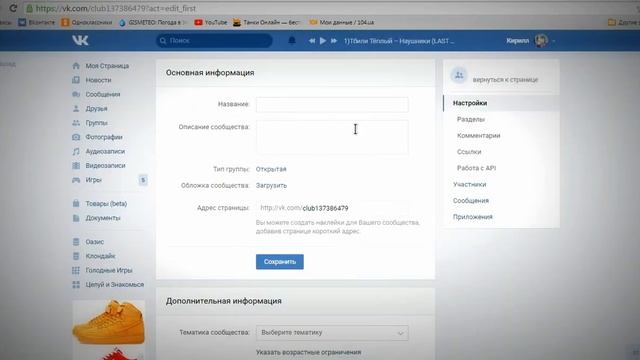The height and width of the screenshot is (360, 640).
Task: Click the community avatar icon in right panel
Action: click(459, 75)
